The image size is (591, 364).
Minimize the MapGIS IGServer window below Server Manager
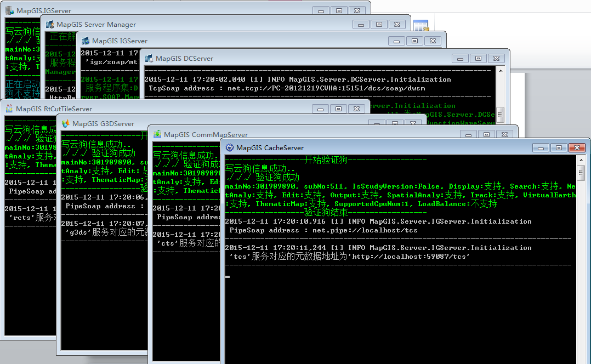click(396, 41)
